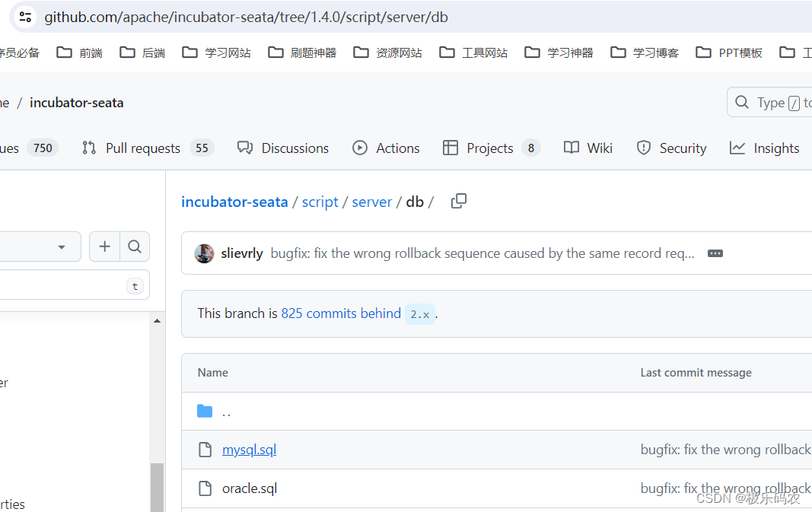Click the incubator-seata breadcrumb link
The width and height of the screenshot is (812, 512).
[x=234, y=202]
